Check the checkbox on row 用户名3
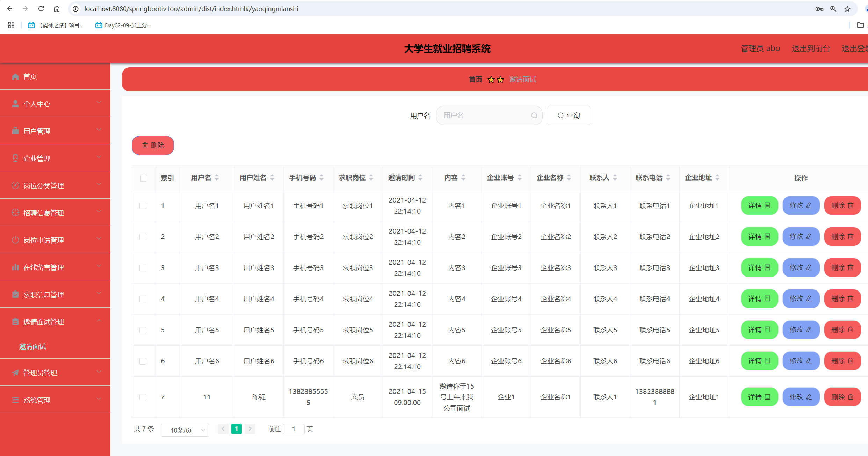The image size is (868, 456). pos(143,268)
